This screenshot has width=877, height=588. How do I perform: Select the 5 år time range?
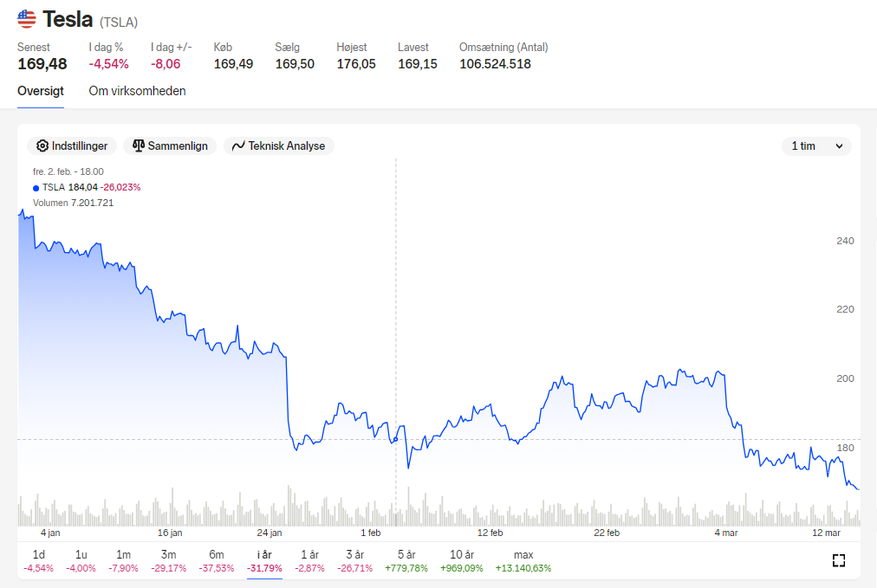(x=406, y=561)
